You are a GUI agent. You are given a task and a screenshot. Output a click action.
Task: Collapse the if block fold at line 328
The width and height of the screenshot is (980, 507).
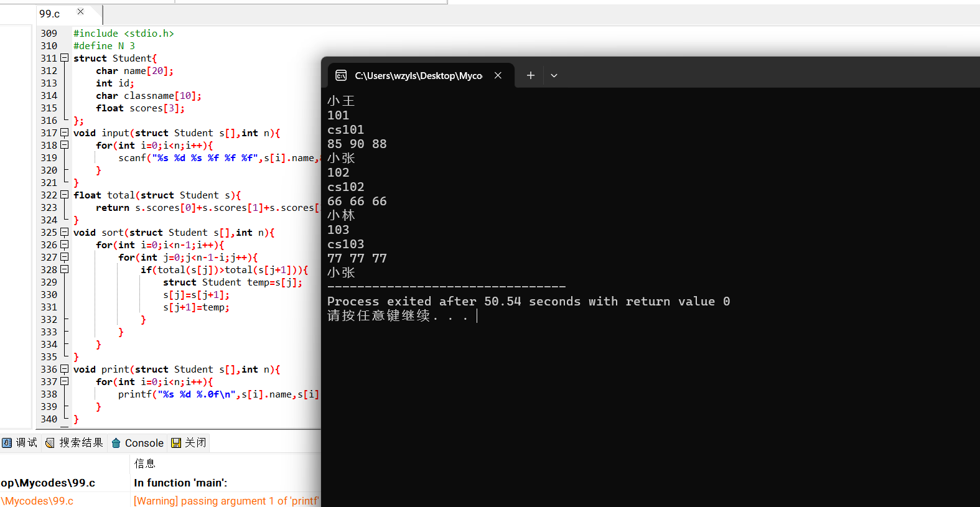coord(64,269)
